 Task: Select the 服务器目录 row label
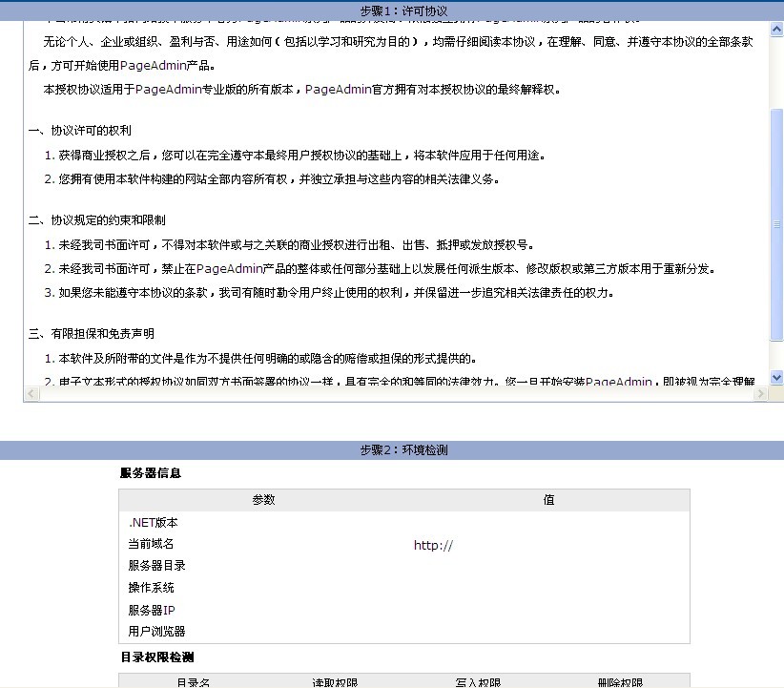(x=156, y=566)
